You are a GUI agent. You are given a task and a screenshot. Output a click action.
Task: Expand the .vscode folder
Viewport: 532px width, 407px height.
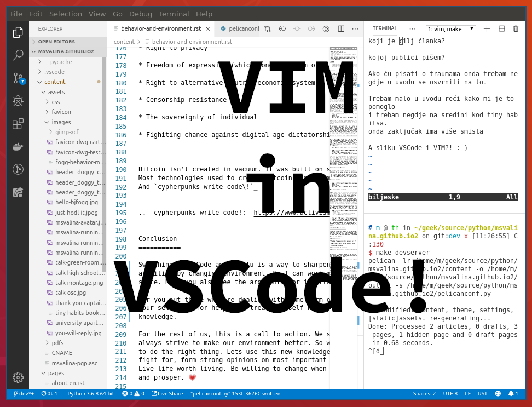pyautogui.click(x=68, y=72)
